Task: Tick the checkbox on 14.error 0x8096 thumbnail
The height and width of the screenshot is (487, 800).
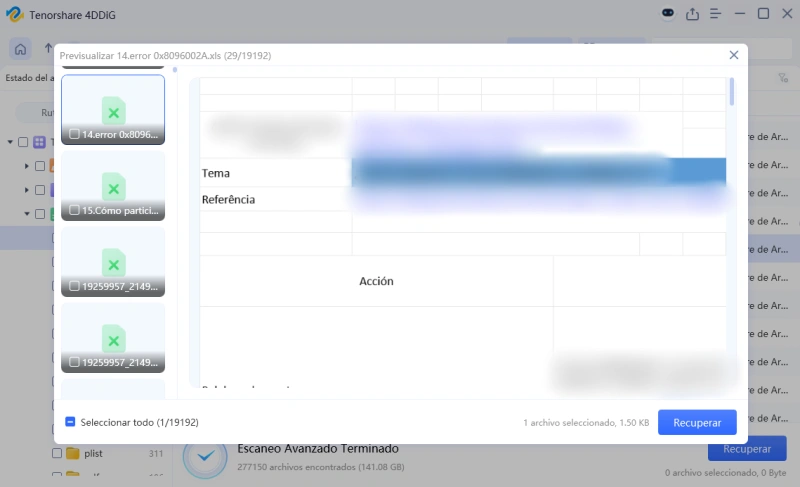Action: [74, 134]
